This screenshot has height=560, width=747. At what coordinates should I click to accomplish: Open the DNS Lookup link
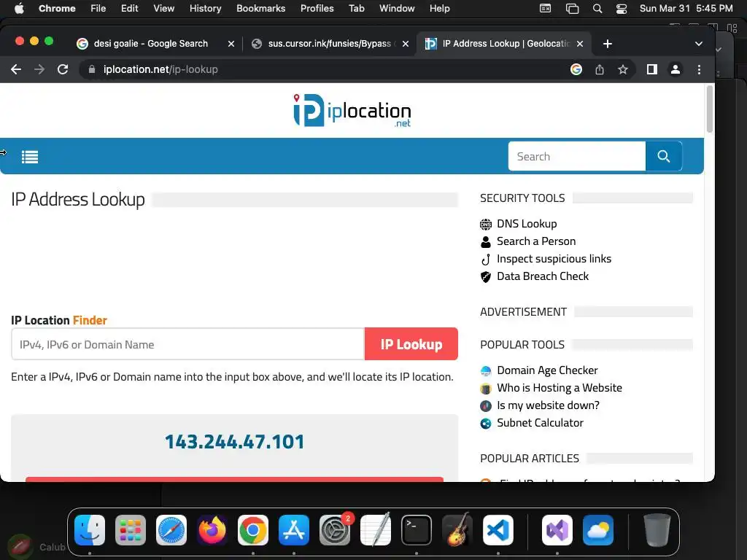coord(527,224)
